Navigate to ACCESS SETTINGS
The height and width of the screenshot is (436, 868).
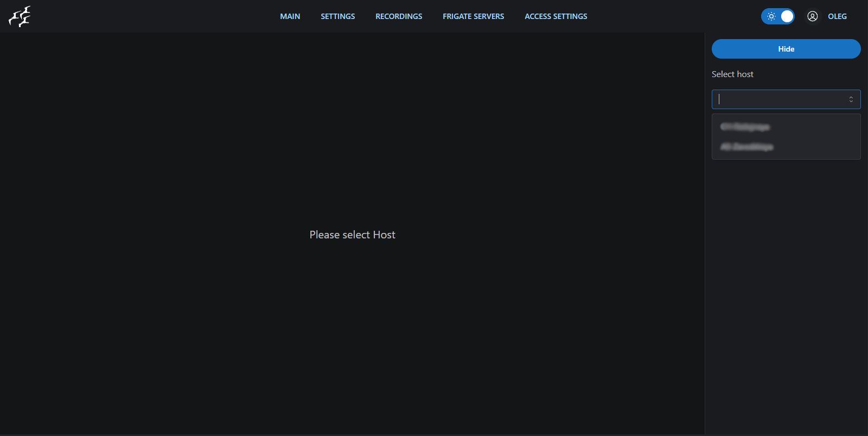556,16
